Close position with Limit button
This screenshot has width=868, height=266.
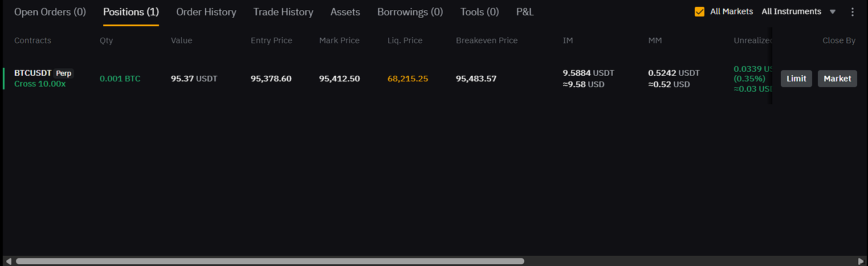coord(796,79)
